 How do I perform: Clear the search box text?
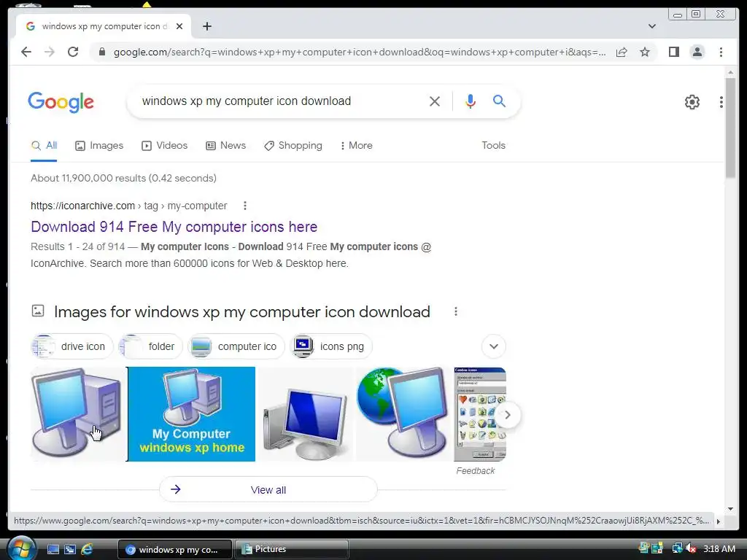pyautogui.click(x=435, y=101)
